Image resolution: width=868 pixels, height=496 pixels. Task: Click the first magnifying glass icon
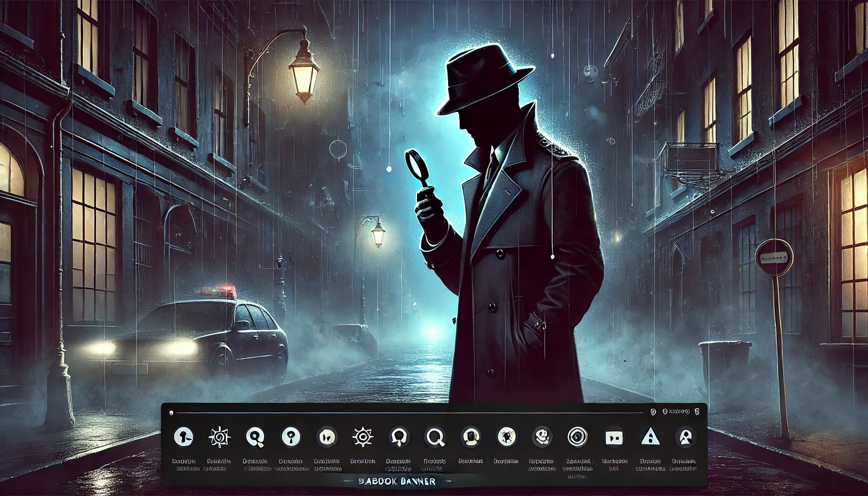point(254,437)
